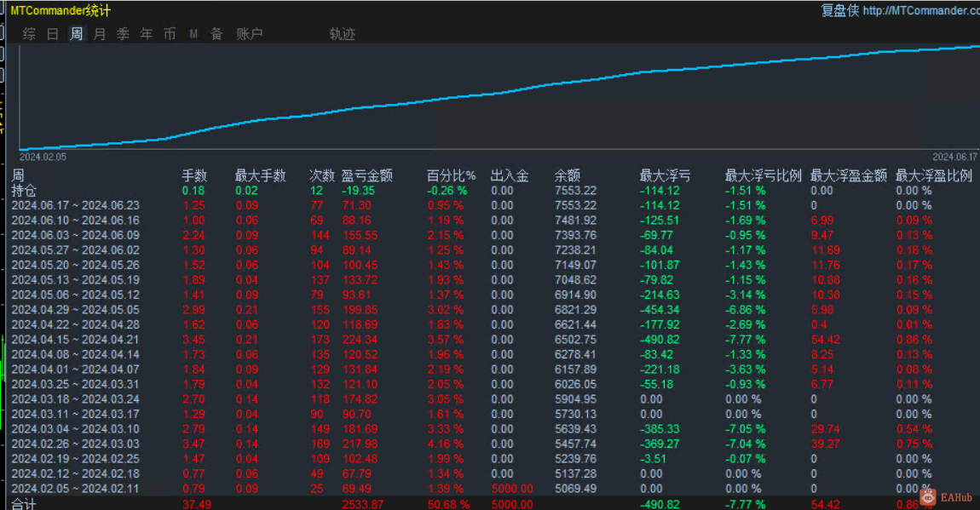The width and height of the screenshot is (980, 510).
Task: Click the 出入金 column header
Action: (510, 175)
